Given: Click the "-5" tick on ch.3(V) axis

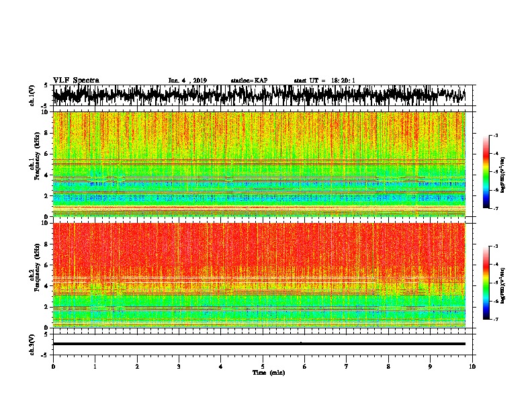Looking at the screenshot, I should coord(46,355).
